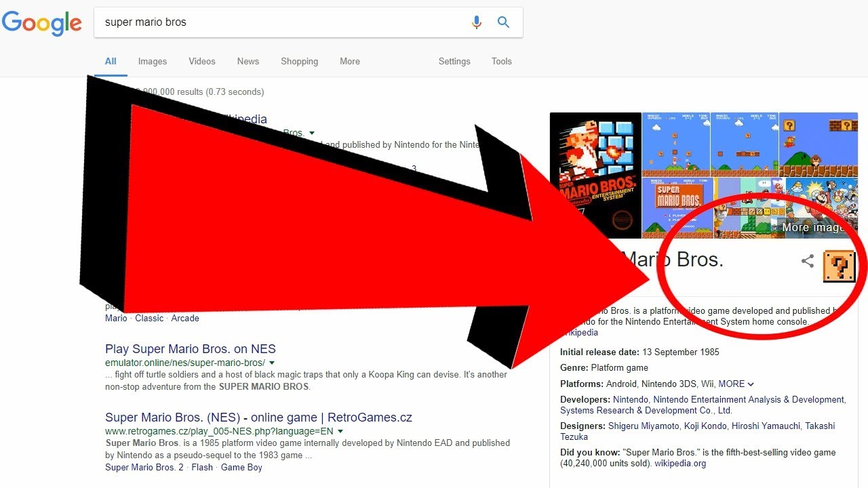The image size is (868, 488).
Task: Open Systems Research & Development Co., Ltd. link
Action: tap(646, 410)
